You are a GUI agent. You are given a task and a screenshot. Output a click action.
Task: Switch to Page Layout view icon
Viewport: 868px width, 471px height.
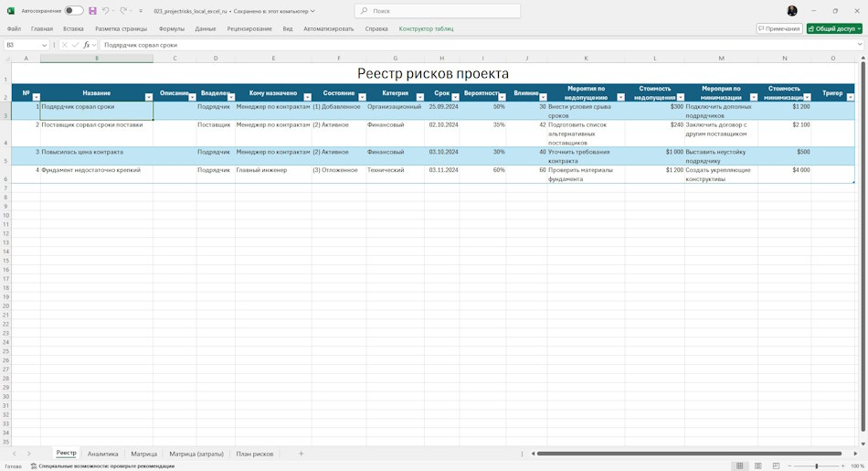pyautogui.click(x=757, y=466)
